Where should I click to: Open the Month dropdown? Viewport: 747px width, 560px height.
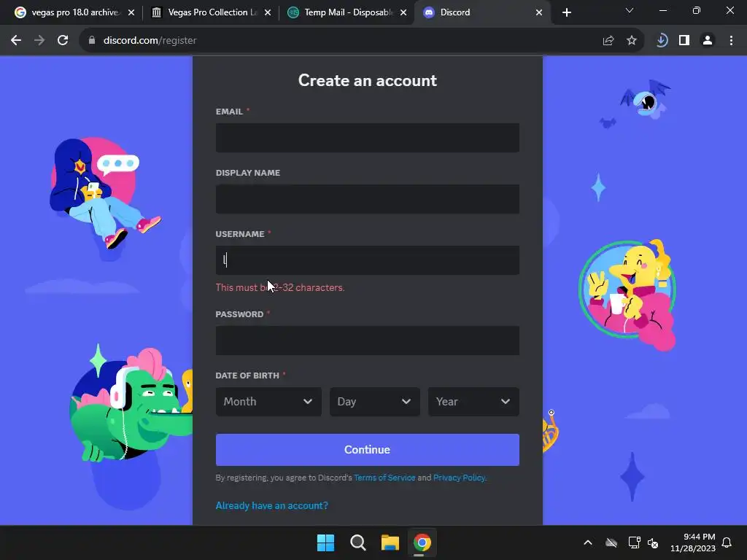[268, 402]
